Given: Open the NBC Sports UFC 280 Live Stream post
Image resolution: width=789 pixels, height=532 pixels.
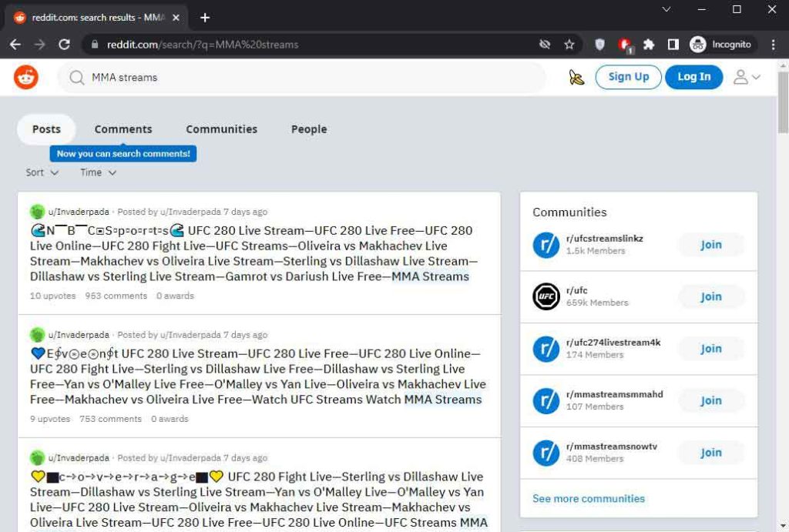Looking at the screenshot, I should click(x=253, y=253).
